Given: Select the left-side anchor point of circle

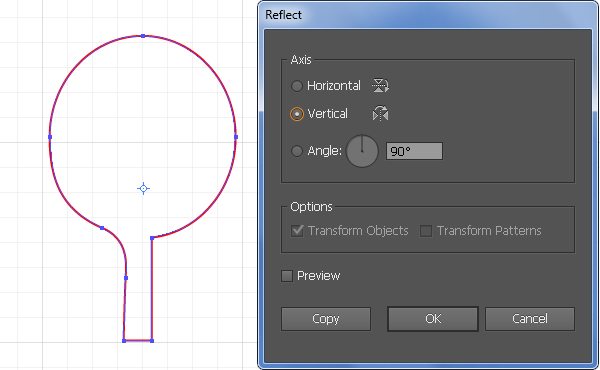Looking at the screenshot, I should tap(50, 137).
